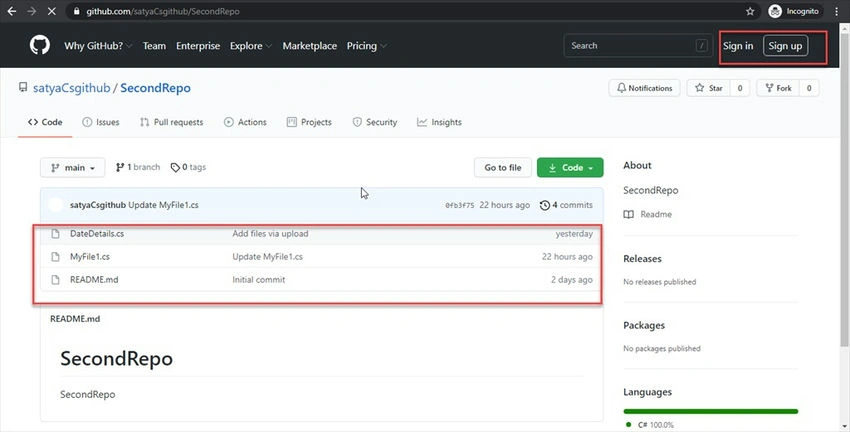Click the C# 100.0% language entry

point(650,425)
